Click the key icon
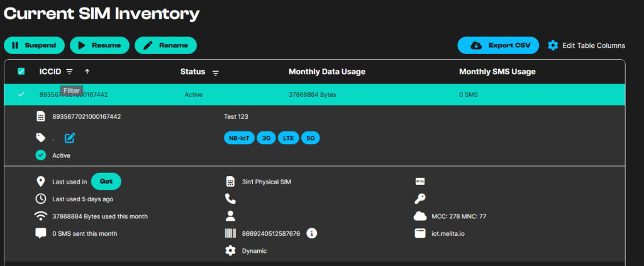The height and width of the screenshot is (266, 644). coord(420,199)
